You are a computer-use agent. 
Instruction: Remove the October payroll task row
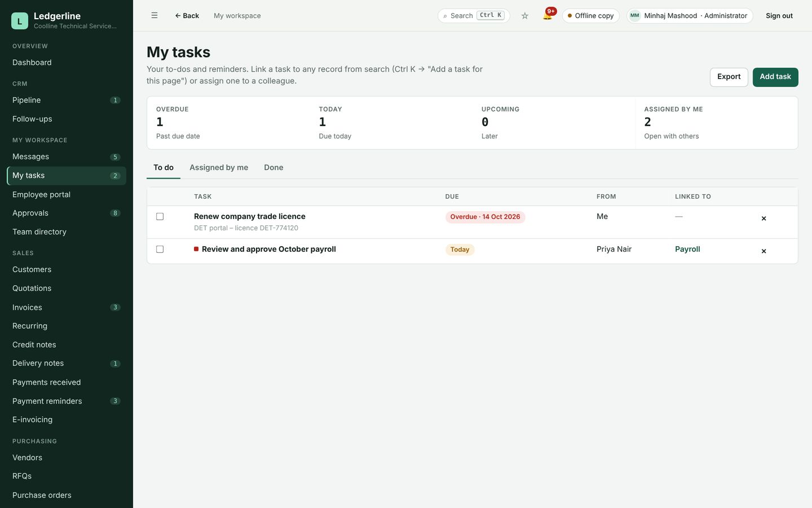click(764, 251)
